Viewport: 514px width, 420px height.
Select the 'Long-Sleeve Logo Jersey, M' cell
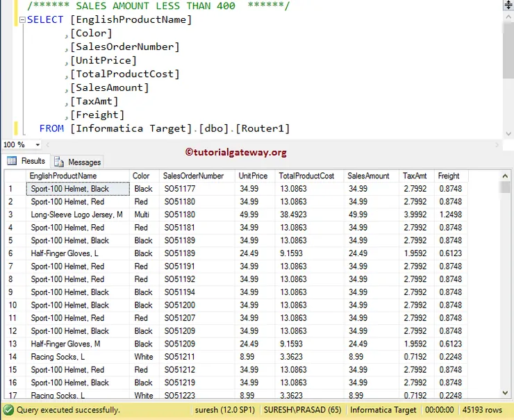pos(76,215)
